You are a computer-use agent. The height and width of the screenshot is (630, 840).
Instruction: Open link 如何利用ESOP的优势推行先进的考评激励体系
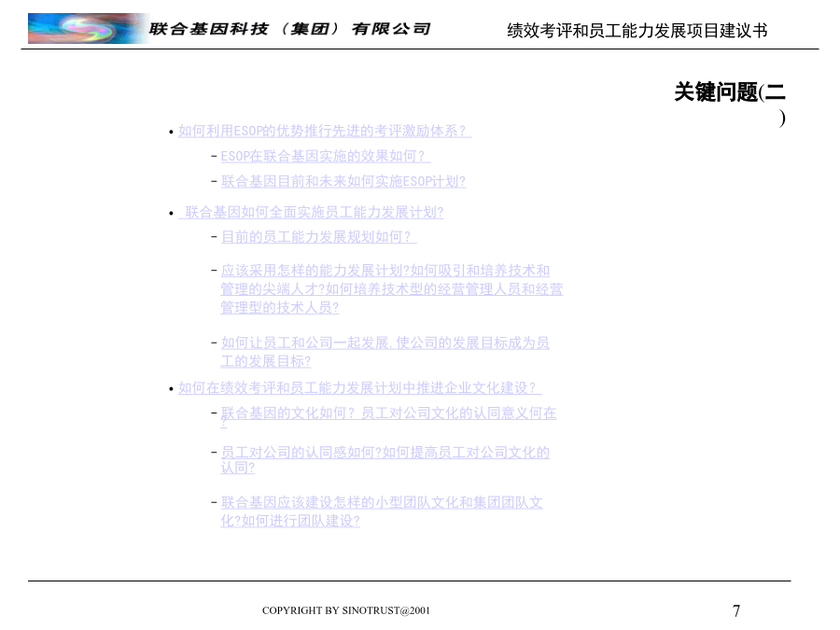(x=325, y=131)
